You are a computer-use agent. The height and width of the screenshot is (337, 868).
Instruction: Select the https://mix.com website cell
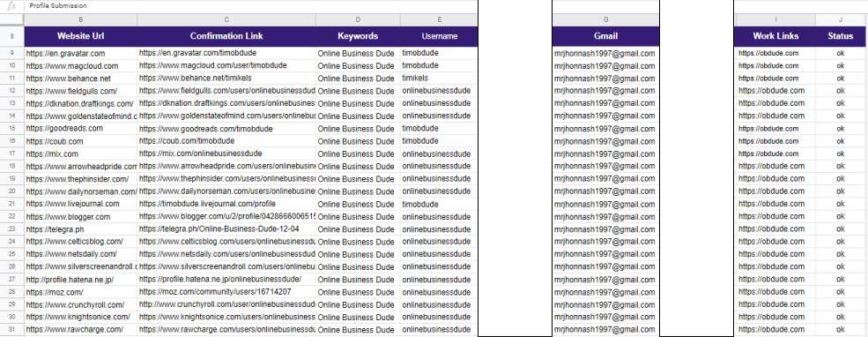coord(81,154)
